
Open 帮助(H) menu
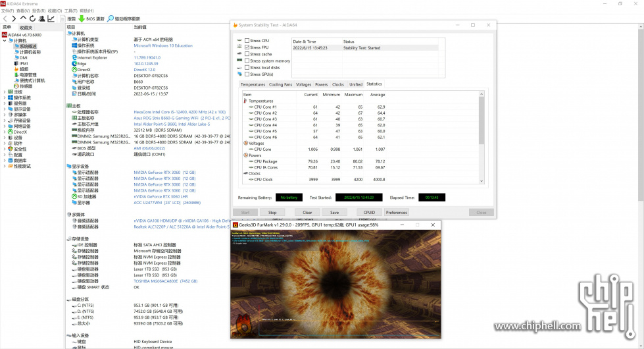tap(87, 11)
